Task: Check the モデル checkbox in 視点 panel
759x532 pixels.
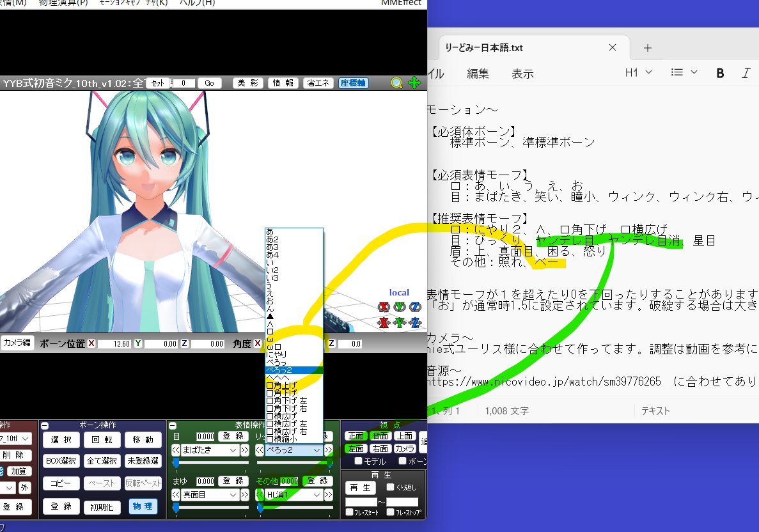Action: pos(358,462)
